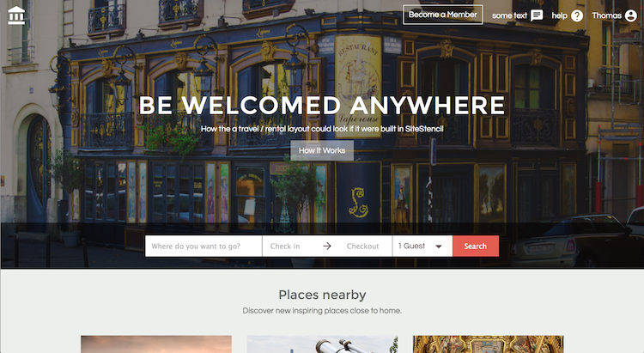Click the arrow between check-in and checkout
The image size is (644, 353).
pyautogui.click(x=327, y=246)
